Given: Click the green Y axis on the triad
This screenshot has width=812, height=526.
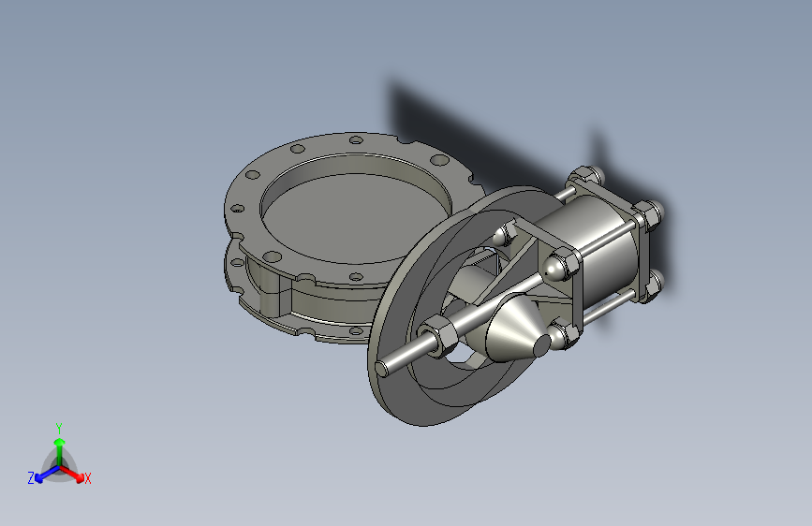Looking at the screenshot, I should coord(60,452).
